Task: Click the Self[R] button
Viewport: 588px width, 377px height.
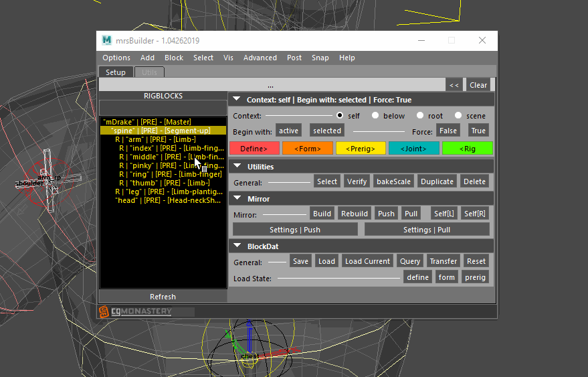Action: 474,214
